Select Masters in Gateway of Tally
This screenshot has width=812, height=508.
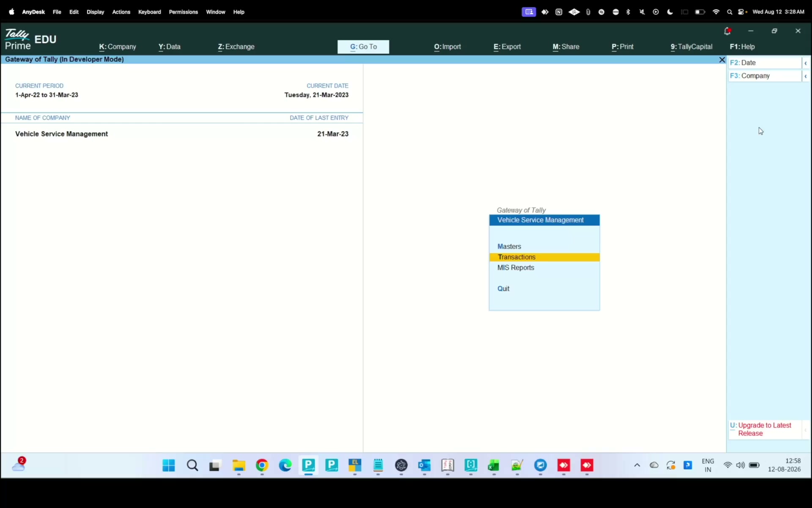coord(544,246)
